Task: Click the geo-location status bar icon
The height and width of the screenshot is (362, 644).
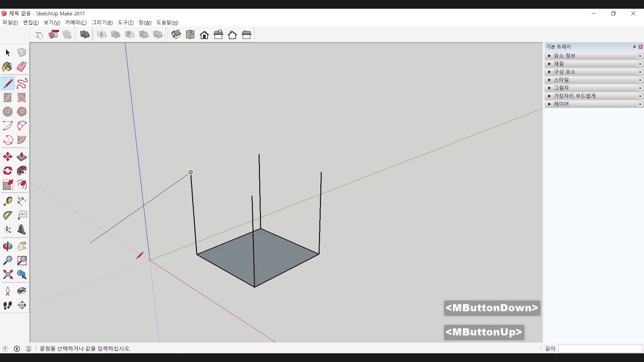Action: 5,349
